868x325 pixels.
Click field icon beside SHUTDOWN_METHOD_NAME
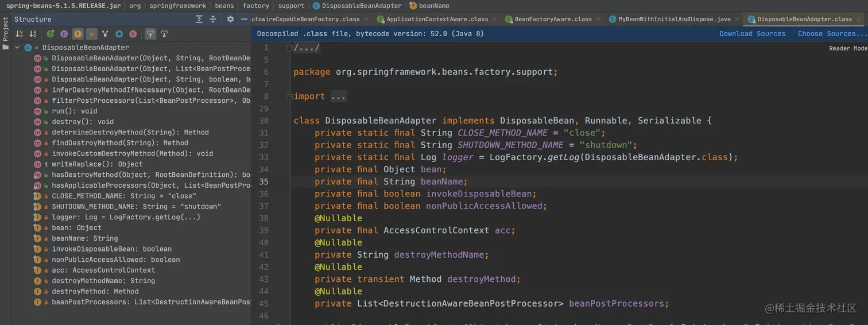38,207
